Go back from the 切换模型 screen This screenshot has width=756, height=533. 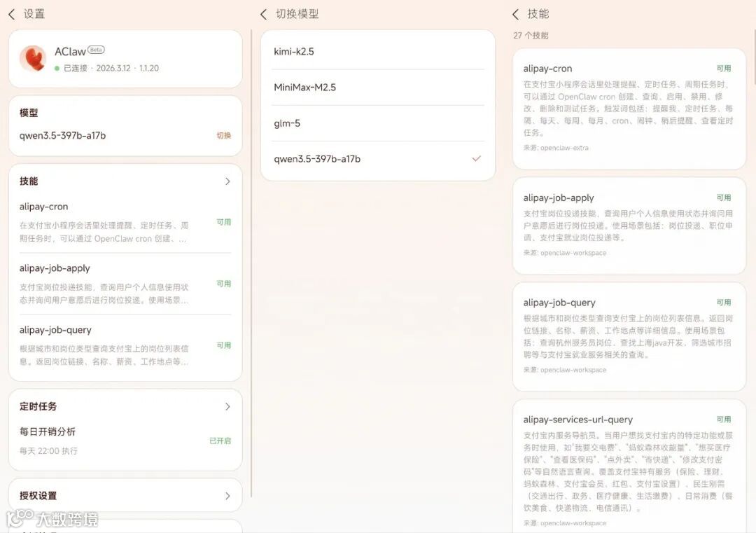[263, 14]
